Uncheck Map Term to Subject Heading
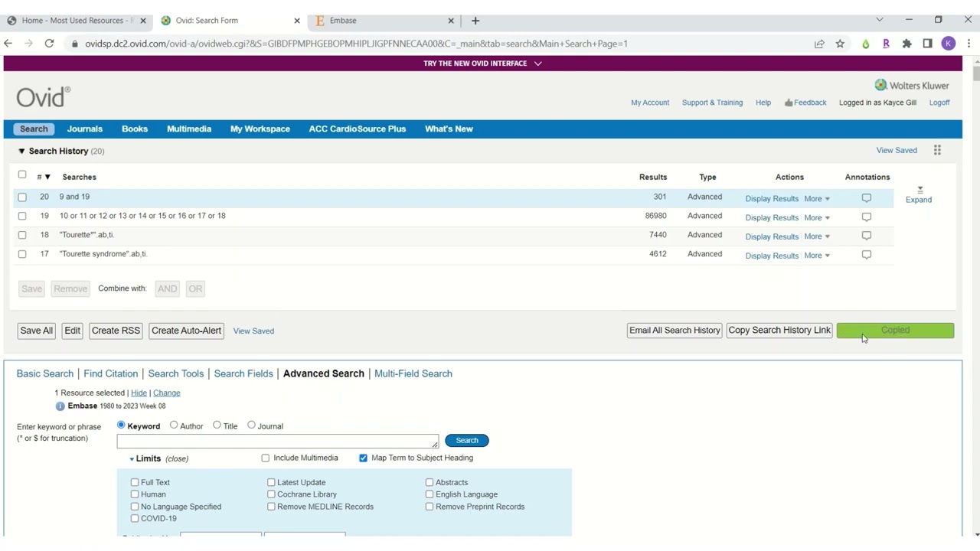This screenshot has width=980, height=551. pos(363,458)
